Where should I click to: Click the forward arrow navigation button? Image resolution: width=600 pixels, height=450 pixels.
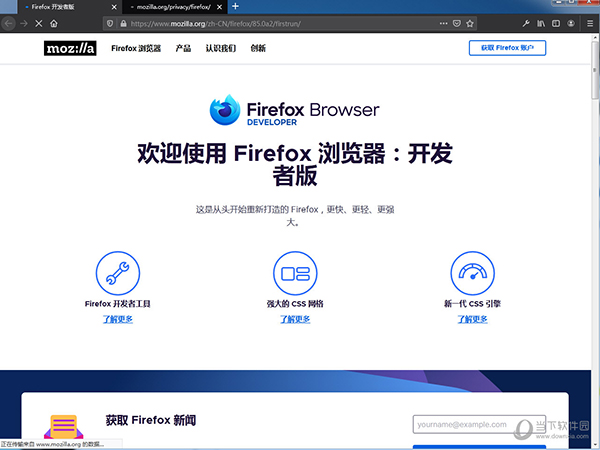coord(24,23)
